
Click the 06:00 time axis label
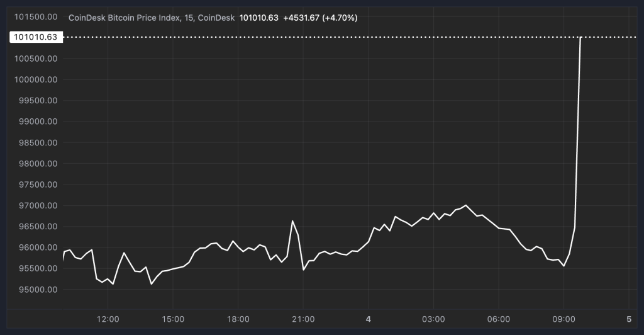tap(499, 319)
